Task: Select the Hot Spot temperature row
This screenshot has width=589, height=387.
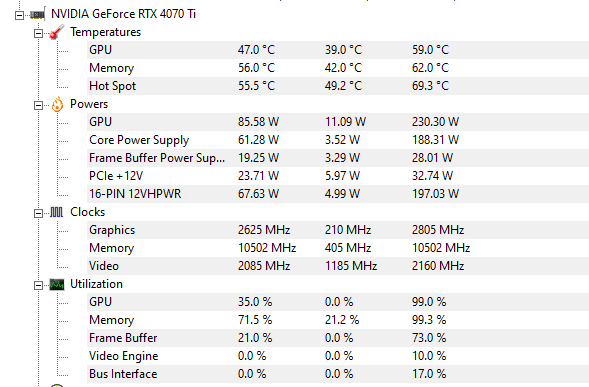Action: tap(338, 86)
